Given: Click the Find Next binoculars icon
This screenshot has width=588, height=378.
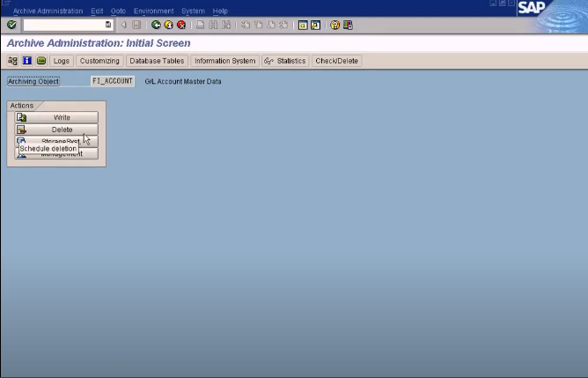Looking at the screenshot, I should [226, 26].
